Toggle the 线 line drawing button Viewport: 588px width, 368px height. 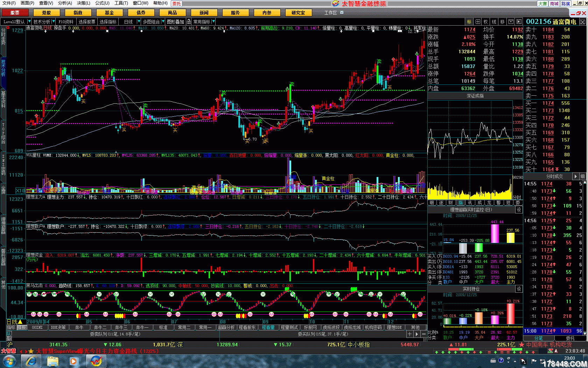(494, 22)
